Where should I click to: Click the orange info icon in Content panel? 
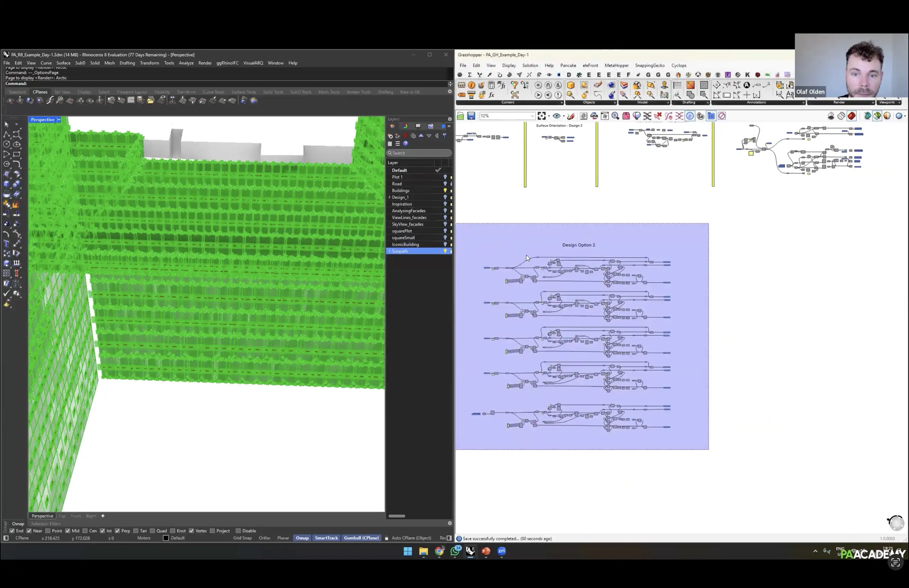[x=471, y=85]
